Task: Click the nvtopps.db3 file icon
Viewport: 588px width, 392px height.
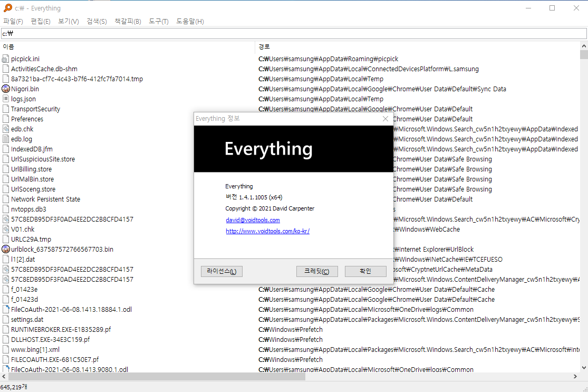Action: tap(5, 209)
